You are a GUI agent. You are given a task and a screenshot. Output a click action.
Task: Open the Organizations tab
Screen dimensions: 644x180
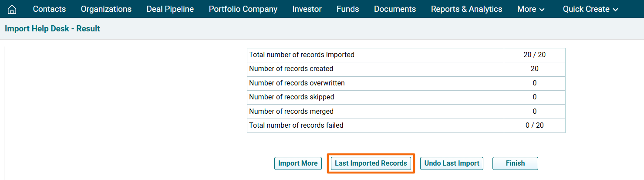106,9
